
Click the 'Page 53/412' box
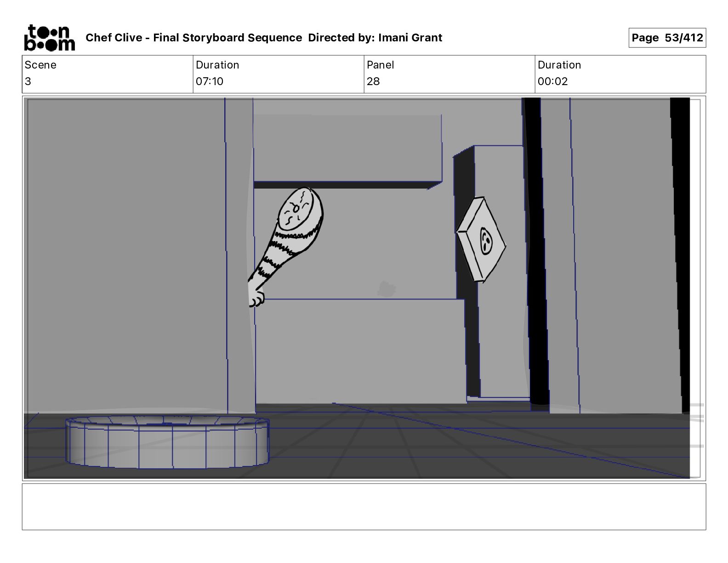pos(667,38)
